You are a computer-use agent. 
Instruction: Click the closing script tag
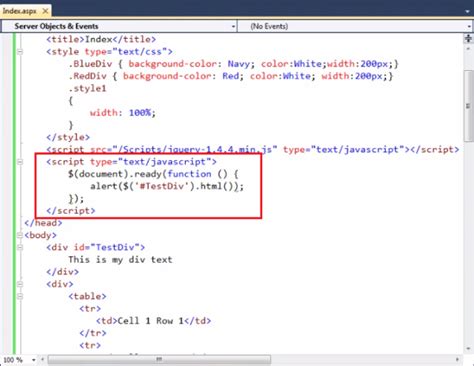point(71,211)
